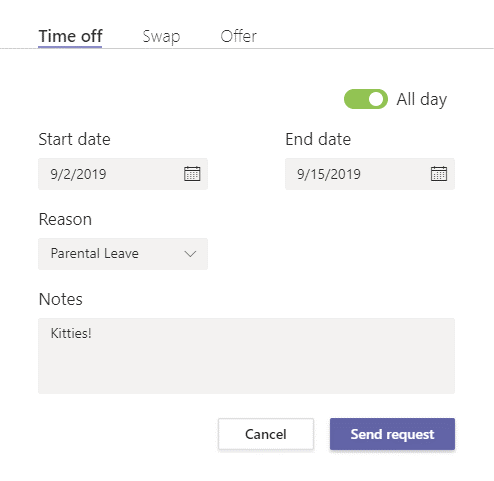Click the 9/15/2019 end date field
This screenshot has height=481, width=494.
(x=370, y=174)
